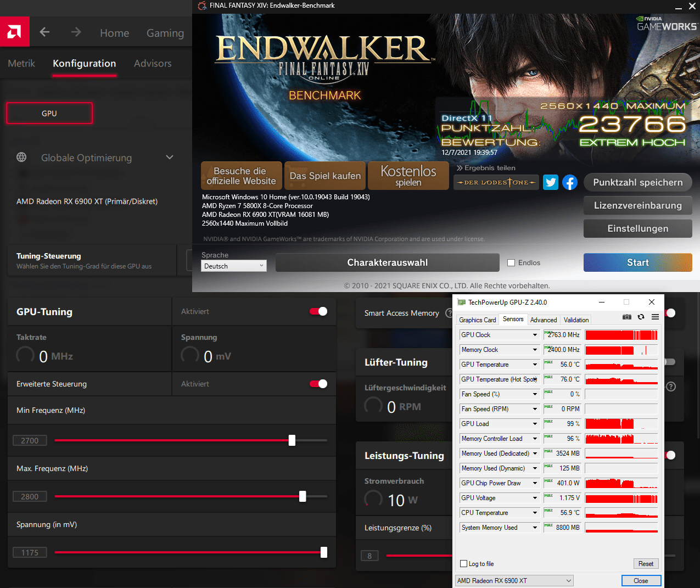Click Kostenlos spielen button
This screenshot has width=700, height=588.
coord(408,176)
